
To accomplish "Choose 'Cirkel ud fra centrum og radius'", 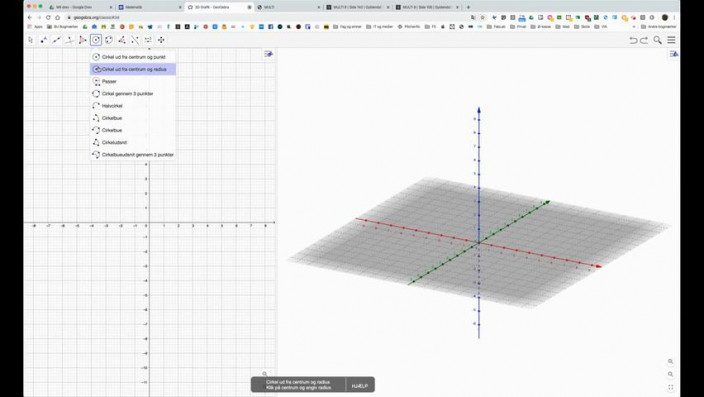I will click(133, 69).
